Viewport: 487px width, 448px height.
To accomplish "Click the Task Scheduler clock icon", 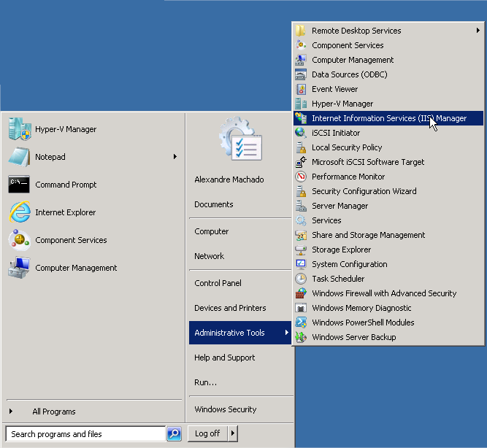I will tap(300, 279).
